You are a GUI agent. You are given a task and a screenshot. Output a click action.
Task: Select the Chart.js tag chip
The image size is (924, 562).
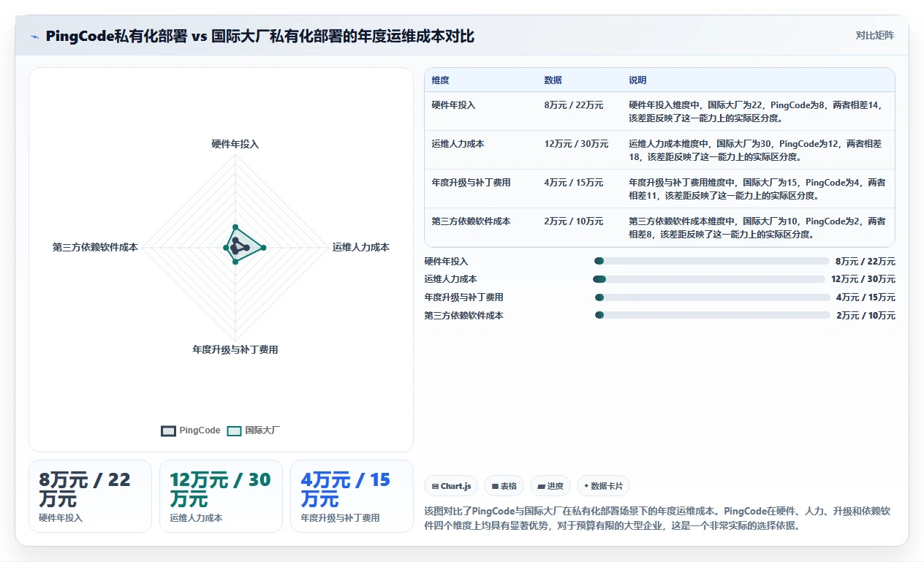coord(452,486)
